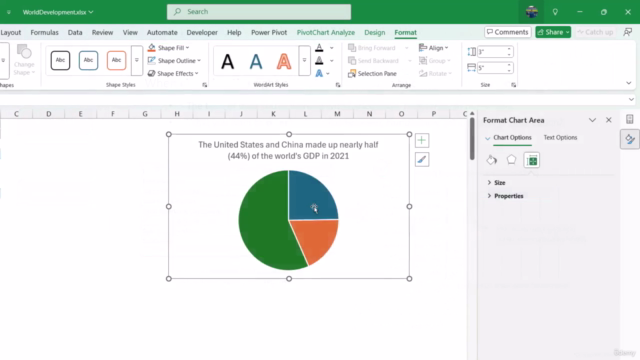Apply the blue outlined Abc shape style
Viewport: 640px width, 360px height.
(88, 60)
